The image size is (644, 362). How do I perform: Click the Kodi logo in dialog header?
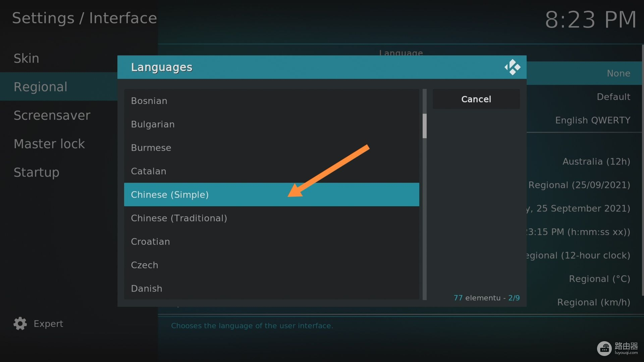click(512, 67)
